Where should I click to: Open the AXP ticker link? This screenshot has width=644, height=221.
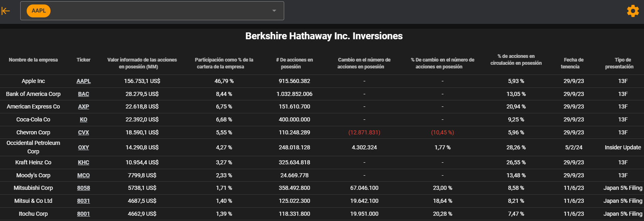(x=84, y=106)
